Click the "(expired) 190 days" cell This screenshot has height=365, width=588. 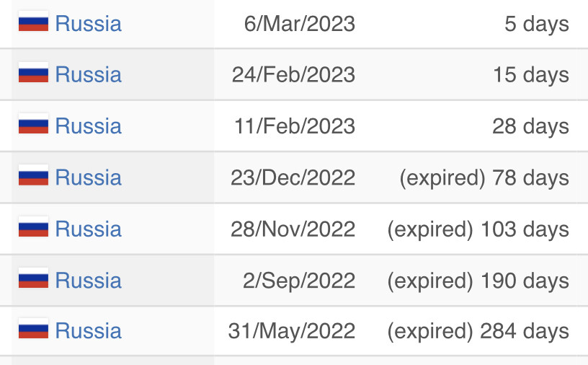(x=478, y=281)
